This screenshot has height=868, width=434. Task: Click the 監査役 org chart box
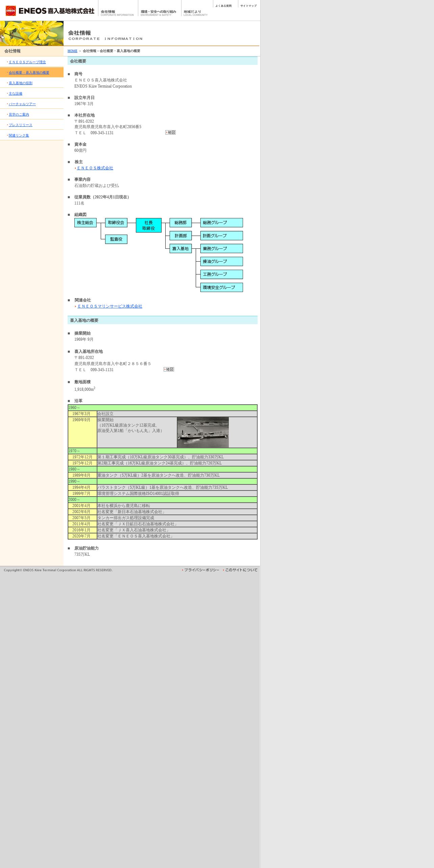click(x=116, y=239)
